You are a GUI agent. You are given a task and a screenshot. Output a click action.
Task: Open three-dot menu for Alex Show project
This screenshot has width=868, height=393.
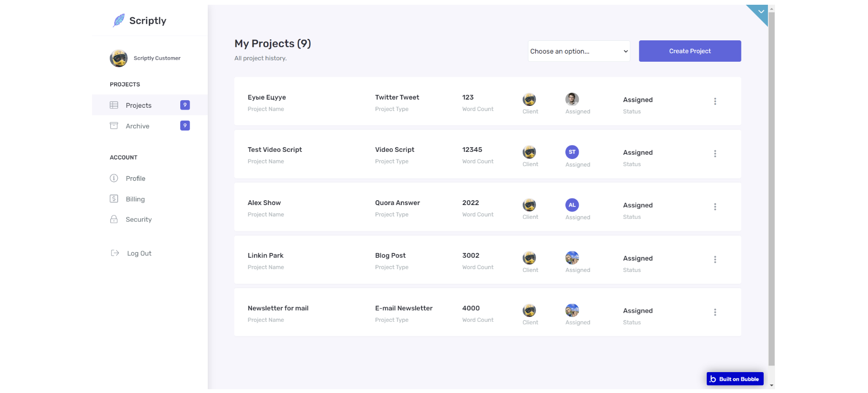point(715,207)
